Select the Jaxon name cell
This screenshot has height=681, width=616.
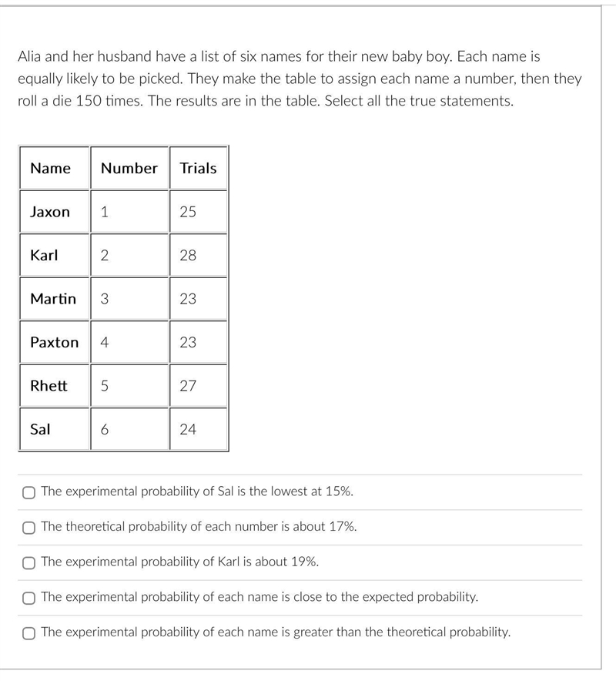click(55, 212)
